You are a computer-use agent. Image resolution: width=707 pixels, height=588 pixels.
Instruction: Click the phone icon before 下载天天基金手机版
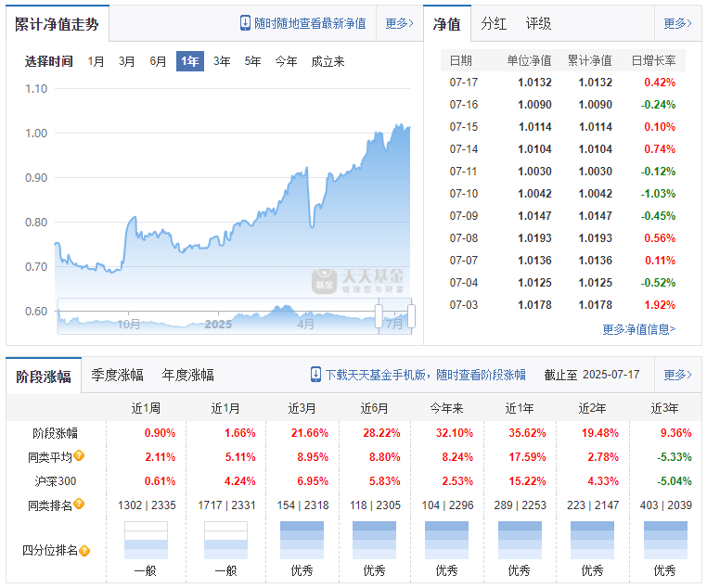[315, 375]
